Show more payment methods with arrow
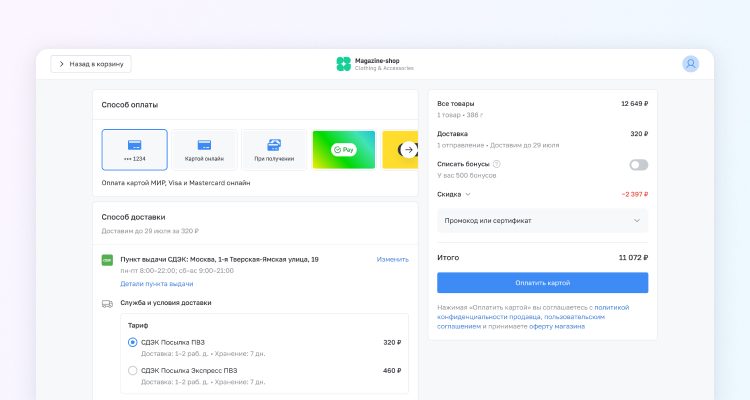750x400 pixels. tap(408, 150)
